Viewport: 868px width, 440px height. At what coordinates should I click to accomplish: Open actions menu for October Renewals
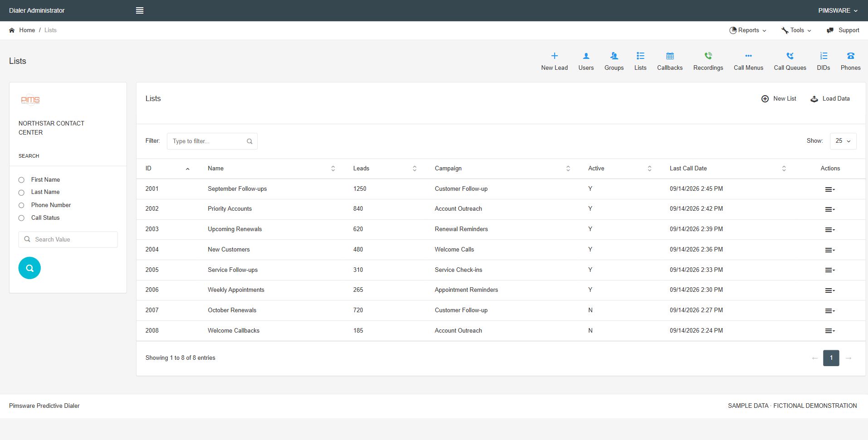830,311
